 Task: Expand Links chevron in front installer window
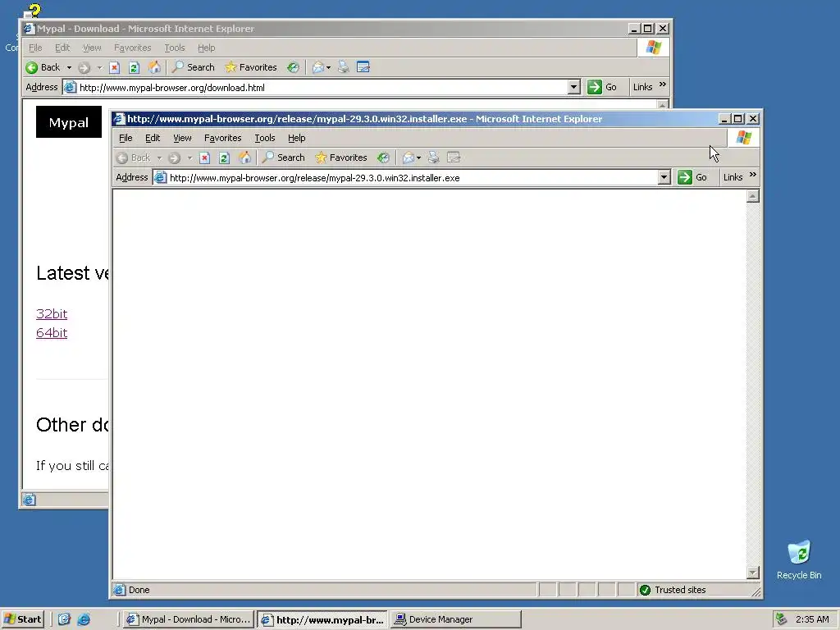[x=753, y=175]
